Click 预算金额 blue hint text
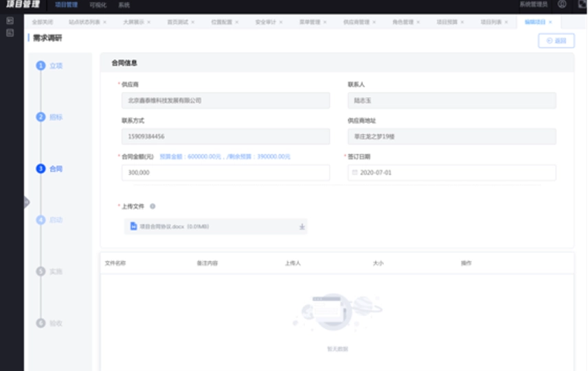The height and width of the screenshot is (371, 588). (225, 157)
